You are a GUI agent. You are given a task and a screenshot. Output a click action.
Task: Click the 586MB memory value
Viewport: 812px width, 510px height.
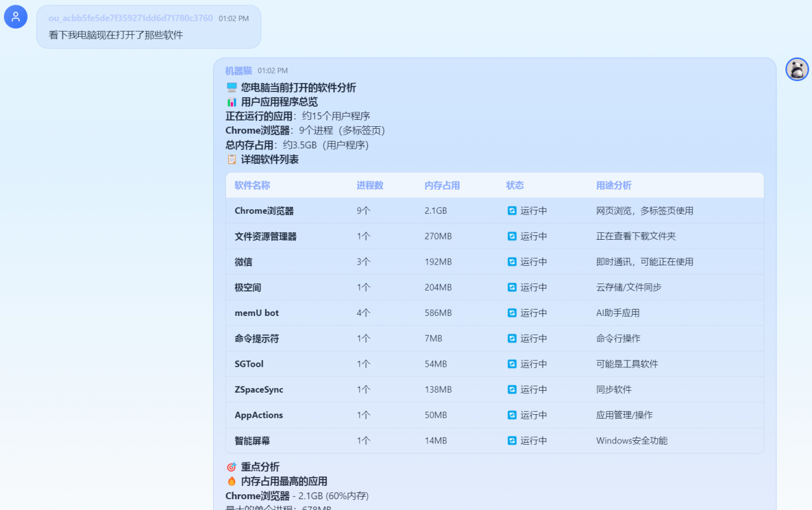point(438,313)
